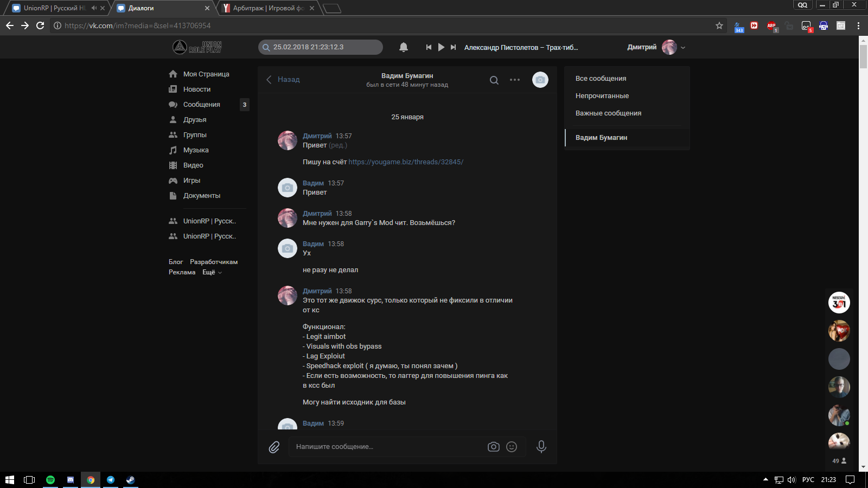Click the Union Role Play logo

[197, 47]
